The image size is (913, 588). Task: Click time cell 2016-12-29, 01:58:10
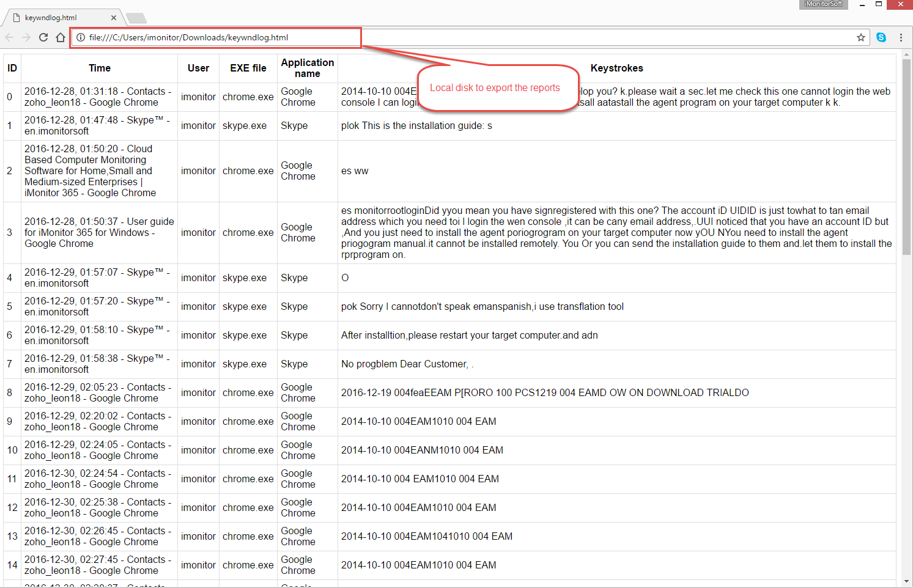pyautogui.click(x=100, y=335)
